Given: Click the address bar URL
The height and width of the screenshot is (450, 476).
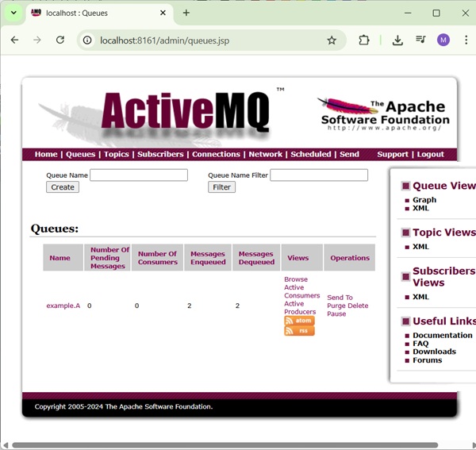Looking at the screenshot, I should click(x=164, y=40).
